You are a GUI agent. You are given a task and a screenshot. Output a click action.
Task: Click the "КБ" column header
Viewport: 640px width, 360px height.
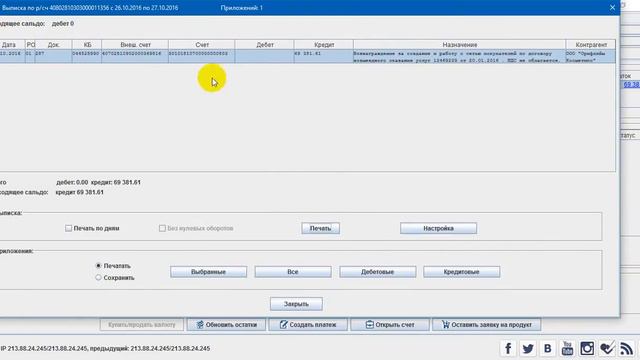(x=87, y=45)
